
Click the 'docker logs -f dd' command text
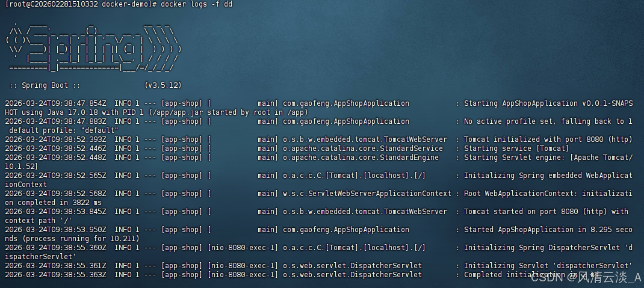tap(196, 4)
